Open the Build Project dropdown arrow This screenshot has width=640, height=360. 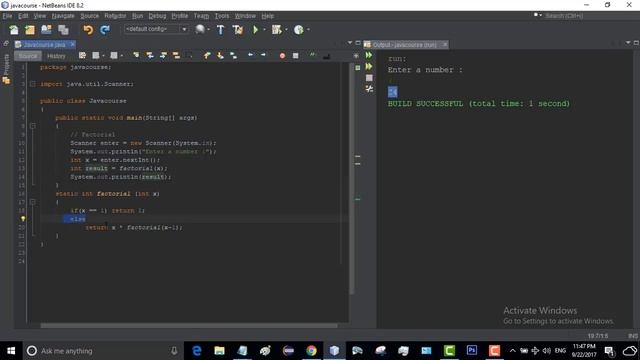pos(209,29)
